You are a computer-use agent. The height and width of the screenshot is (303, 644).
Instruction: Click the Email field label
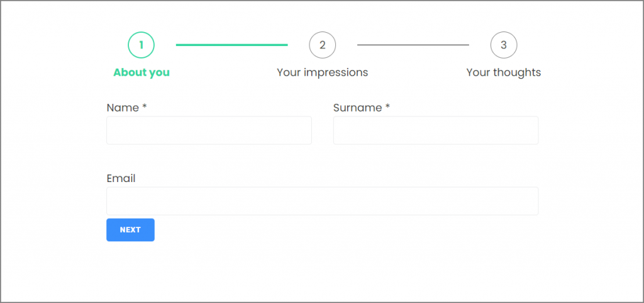coord(121,178)
